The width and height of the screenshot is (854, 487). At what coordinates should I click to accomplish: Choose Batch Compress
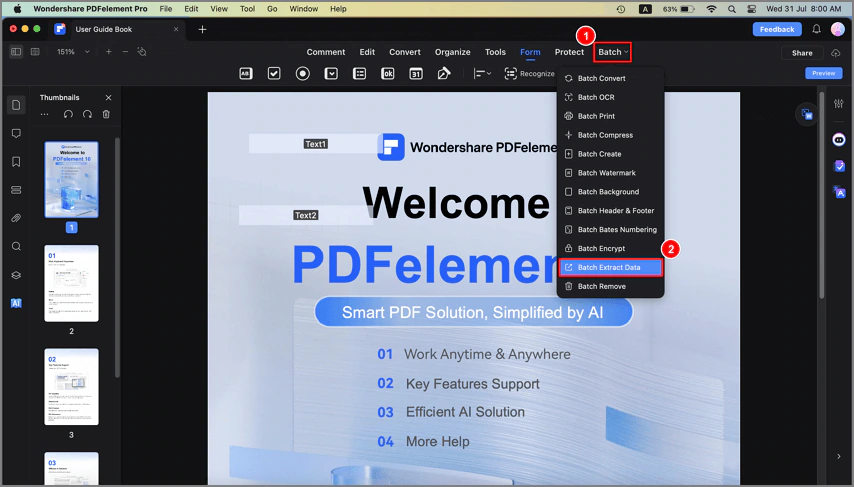611,135
